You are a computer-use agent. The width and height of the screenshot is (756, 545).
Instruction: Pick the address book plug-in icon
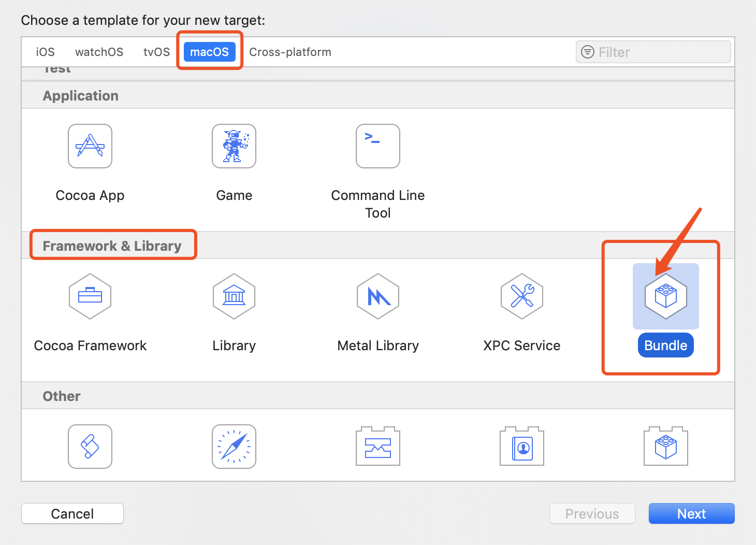[522, 447]
